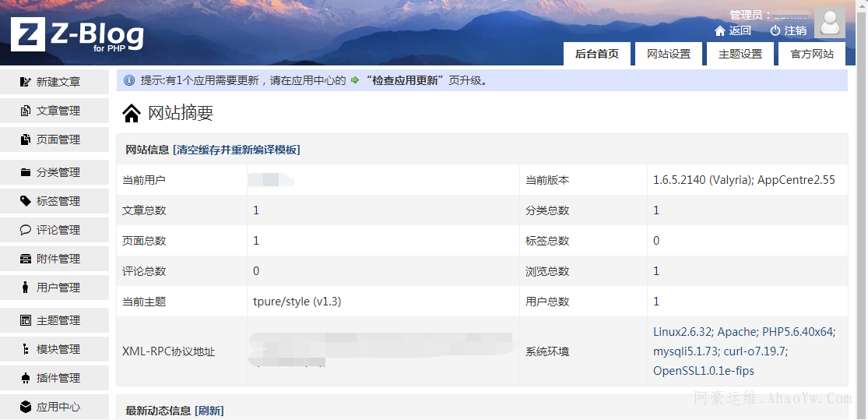Viewport: 868px width, 420px height.
Task: Switch to the 网站设置 tab
Action: tap(668, 54)
